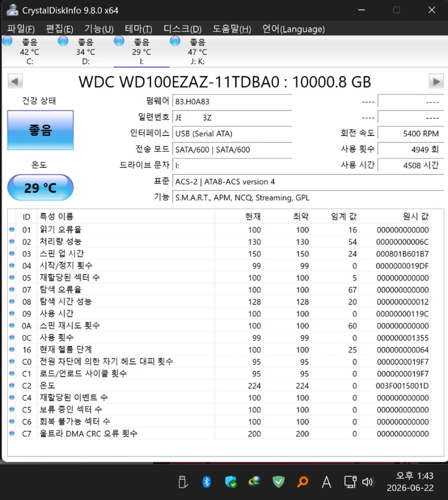
Task: Open the volume speaker tray icon
Action: [367, 482]
